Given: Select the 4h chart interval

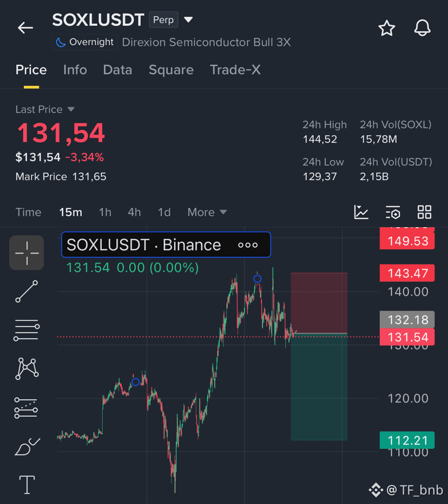Looking at the screenshot, I should coord(134,212).
